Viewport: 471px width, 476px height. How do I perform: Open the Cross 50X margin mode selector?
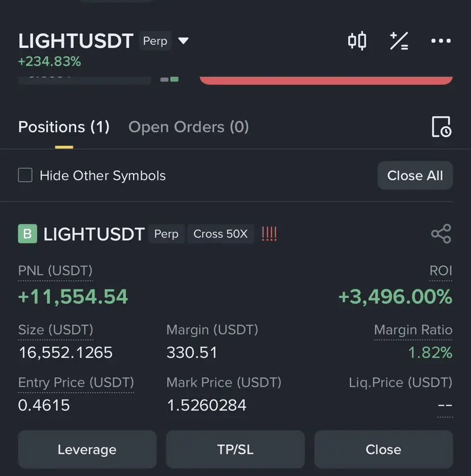click(221, 234)
